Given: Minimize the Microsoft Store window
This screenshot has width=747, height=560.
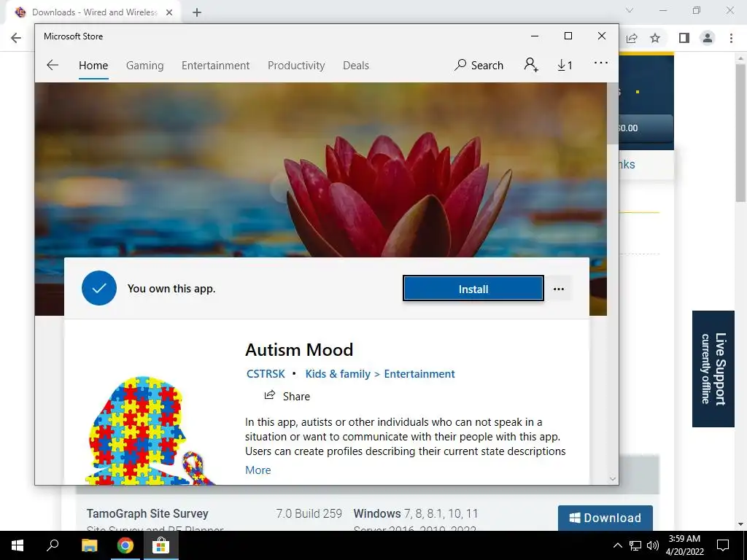Looking at the screenshot, I should [x=535, y=36].
